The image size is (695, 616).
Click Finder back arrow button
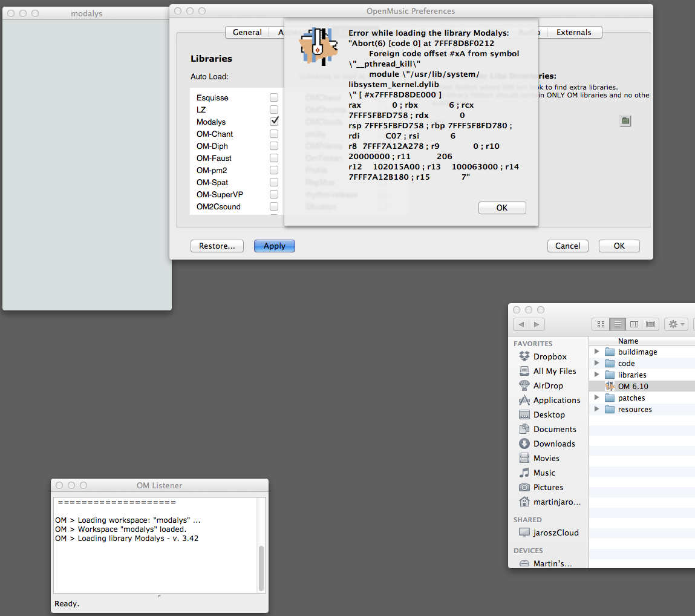(x=521, y=324)
